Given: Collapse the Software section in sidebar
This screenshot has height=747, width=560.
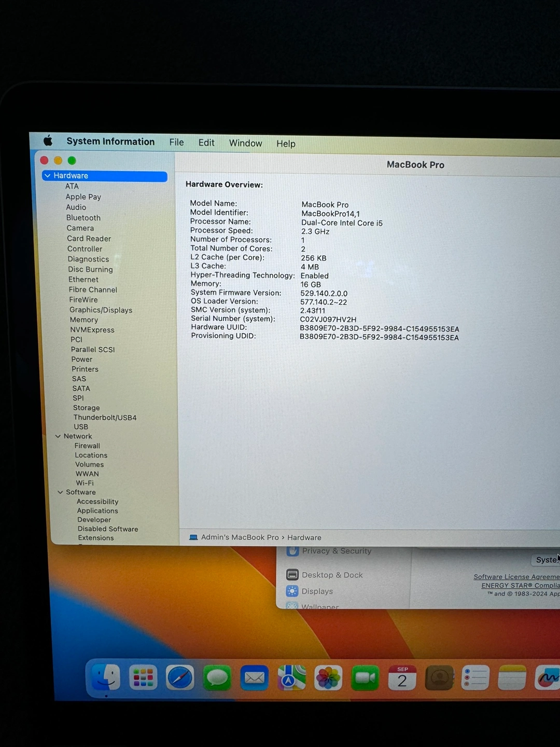Looking at the screenshot, I should pyautogui.click(x=60, y=492).
